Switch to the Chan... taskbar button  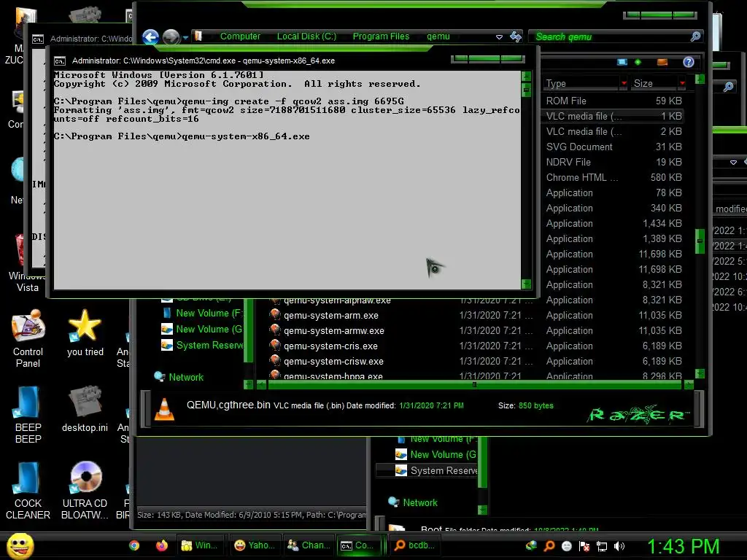309,545
